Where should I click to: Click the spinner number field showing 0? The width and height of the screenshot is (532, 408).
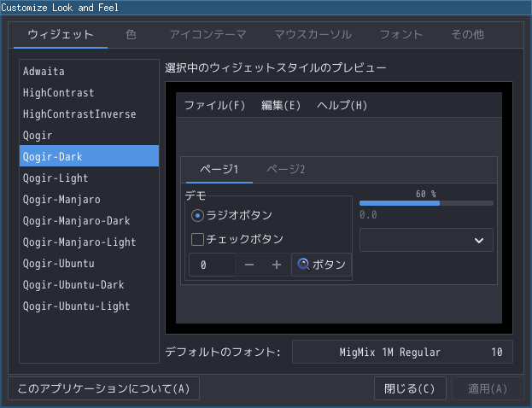coord(212,265)
